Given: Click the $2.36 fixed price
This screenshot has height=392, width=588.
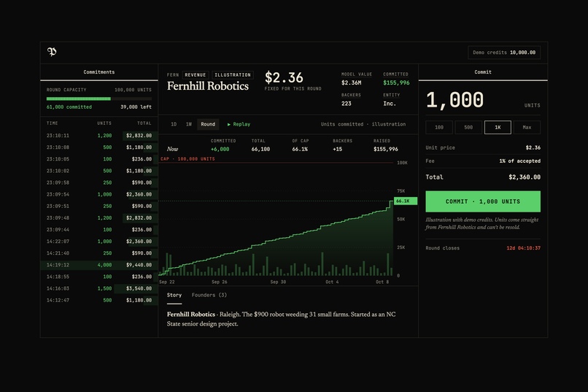Looking at the screenshot, I should click(x=284, y=77).
